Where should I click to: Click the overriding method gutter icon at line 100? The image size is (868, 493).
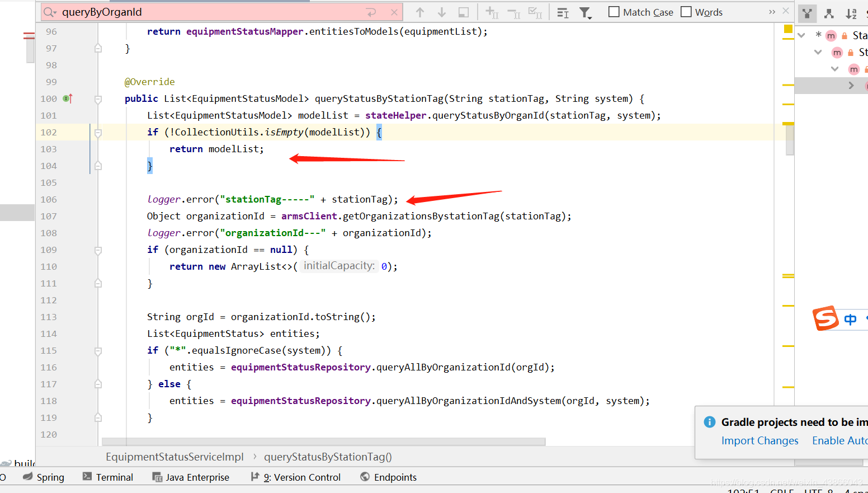pyautogui.click(x=68, y=98)
